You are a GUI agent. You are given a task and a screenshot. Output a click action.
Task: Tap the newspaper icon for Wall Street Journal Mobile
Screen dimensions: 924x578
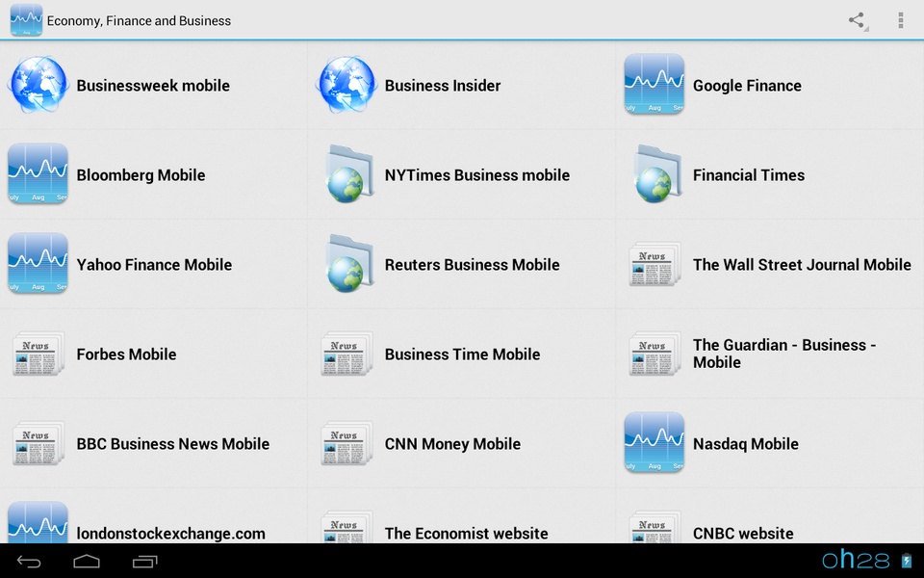654,264
